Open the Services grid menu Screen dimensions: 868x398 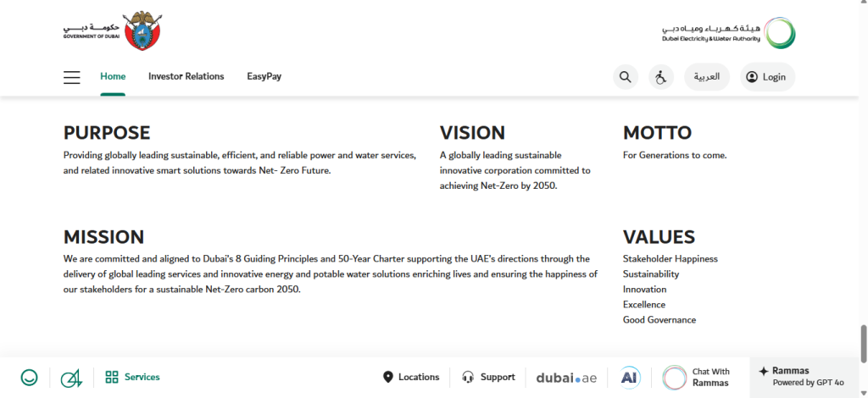click(x=133, y=378)
